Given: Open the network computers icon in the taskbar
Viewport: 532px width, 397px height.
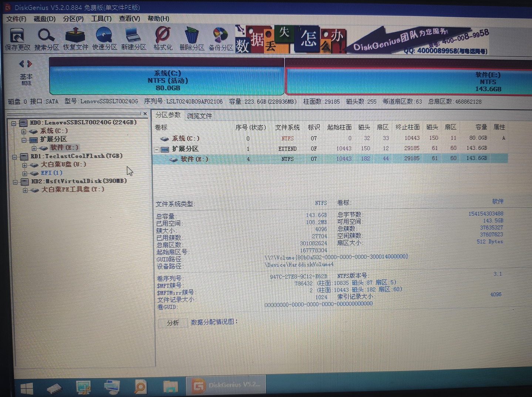Looking at the screenshot, I should click(x=112, y=387).
